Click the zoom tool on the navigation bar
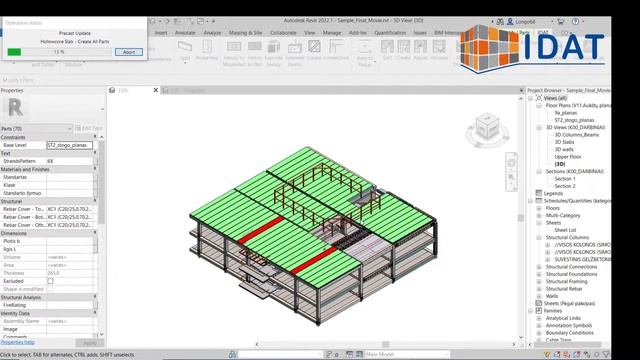The height and width of the screenshot is (360, 640). click(x=511, y=177)
